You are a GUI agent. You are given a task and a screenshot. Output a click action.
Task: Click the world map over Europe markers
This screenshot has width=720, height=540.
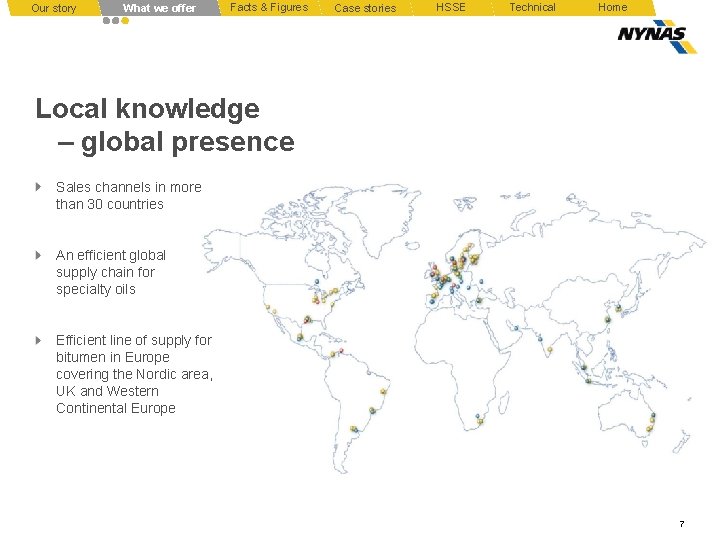455,276
